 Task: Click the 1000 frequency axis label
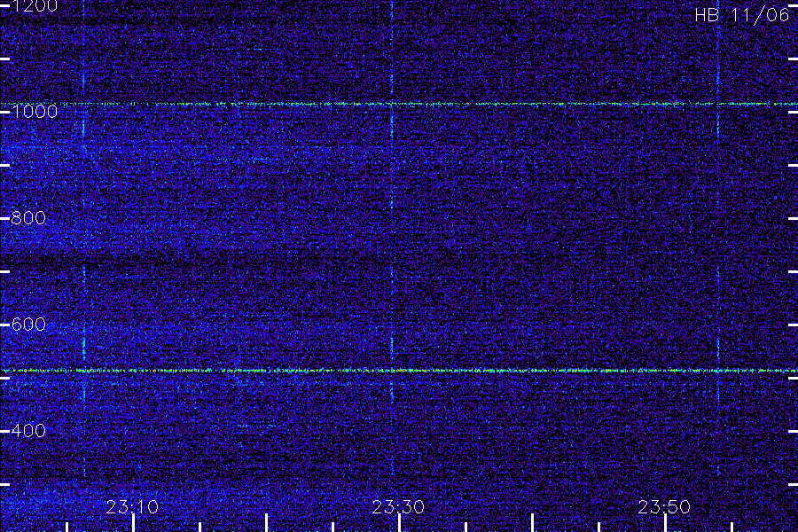(35, 112)
